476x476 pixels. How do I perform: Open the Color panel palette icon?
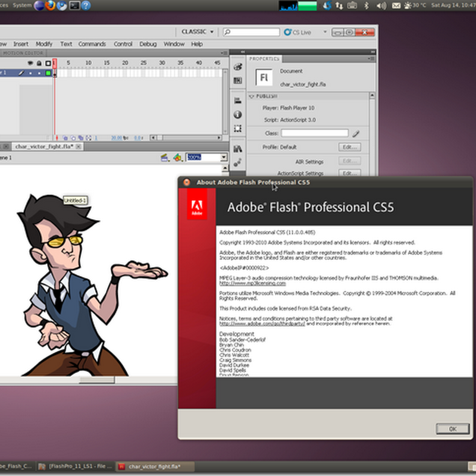237,67
